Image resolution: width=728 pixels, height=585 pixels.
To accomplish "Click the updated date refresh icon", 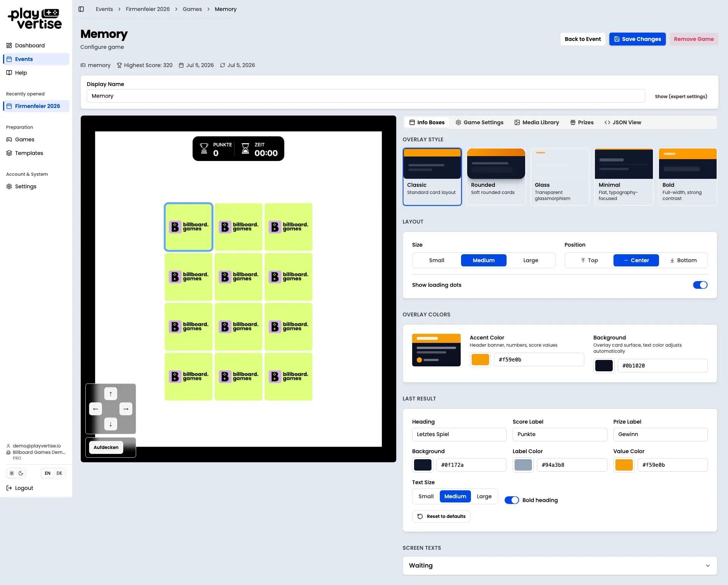I will tap(223, 65).
